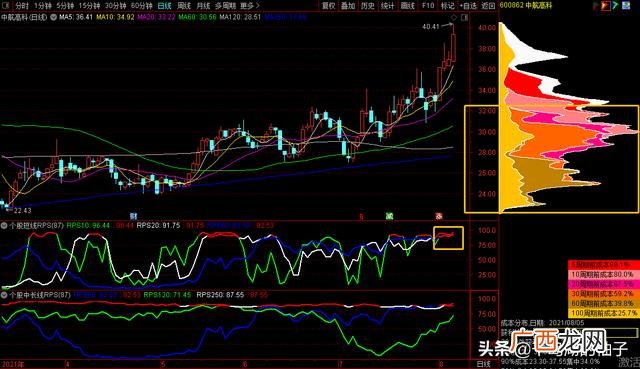Toggle the 个股短线RPS(87) indicator panel
The height and width of the screenshot is (369, 640).
4,226
